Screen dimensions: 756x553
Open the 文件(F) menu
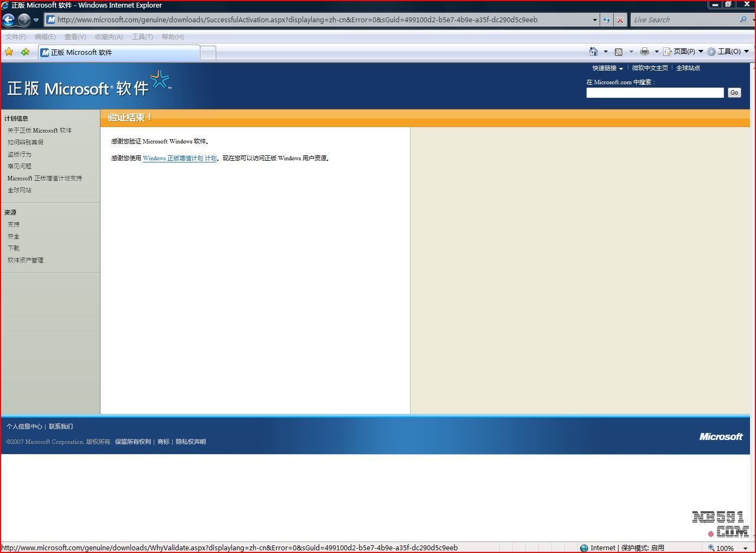(x=16, y=37)
